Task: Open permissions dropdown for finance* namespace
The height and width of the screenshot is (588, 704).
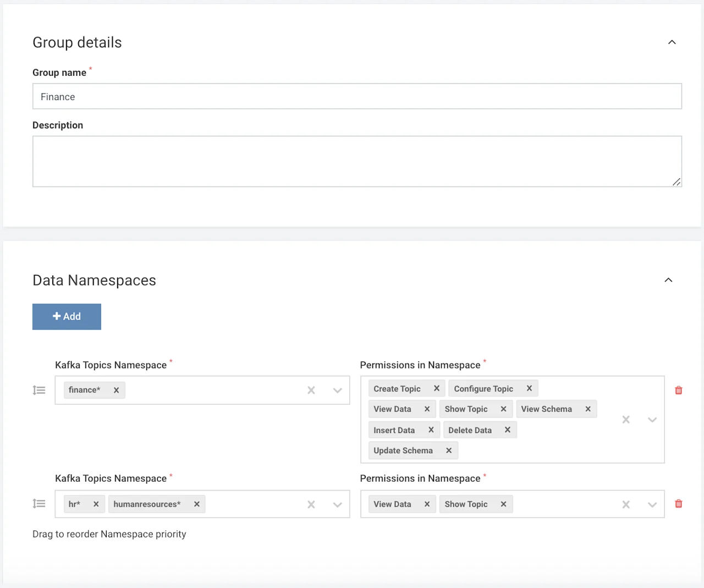Action: coord(652,420)
